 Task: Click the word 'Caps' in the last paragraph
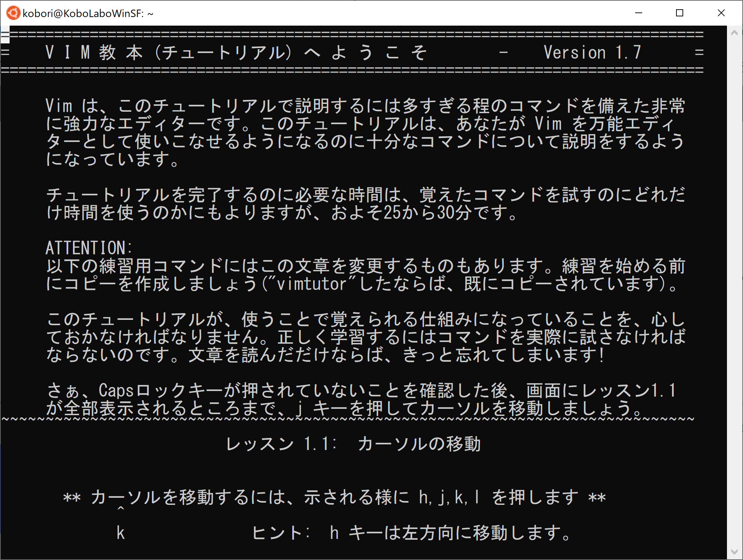[116, 391]
